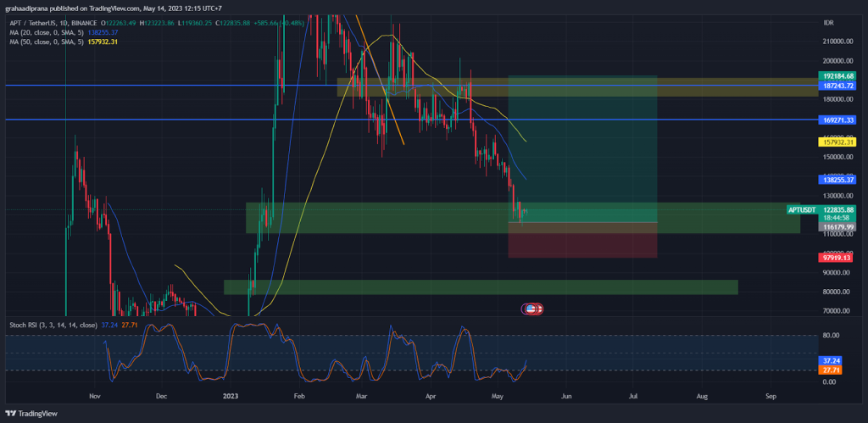Click the yellow 157932.31 price axis label

(x=837, y=142)
